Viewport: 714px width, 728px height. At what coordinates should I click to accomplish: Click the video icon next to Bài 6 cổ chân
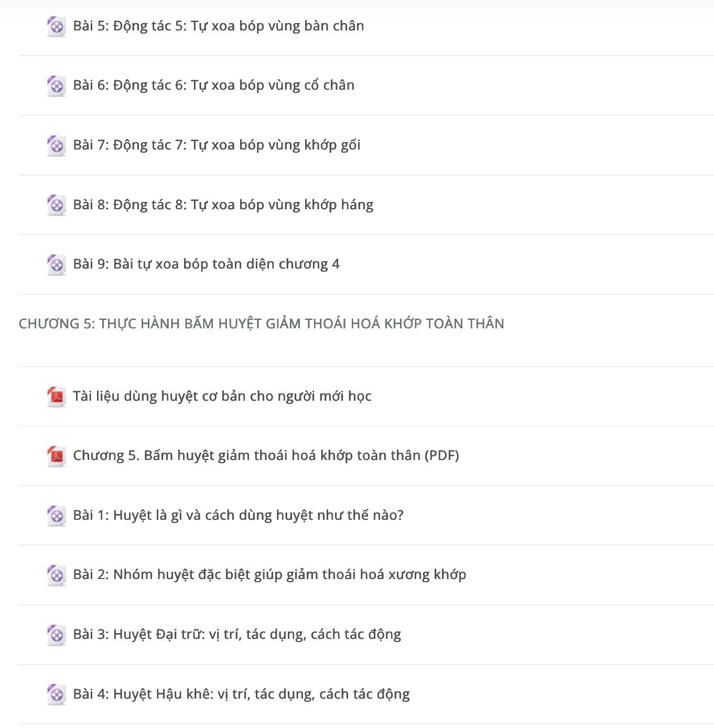(x=56, y=85)
